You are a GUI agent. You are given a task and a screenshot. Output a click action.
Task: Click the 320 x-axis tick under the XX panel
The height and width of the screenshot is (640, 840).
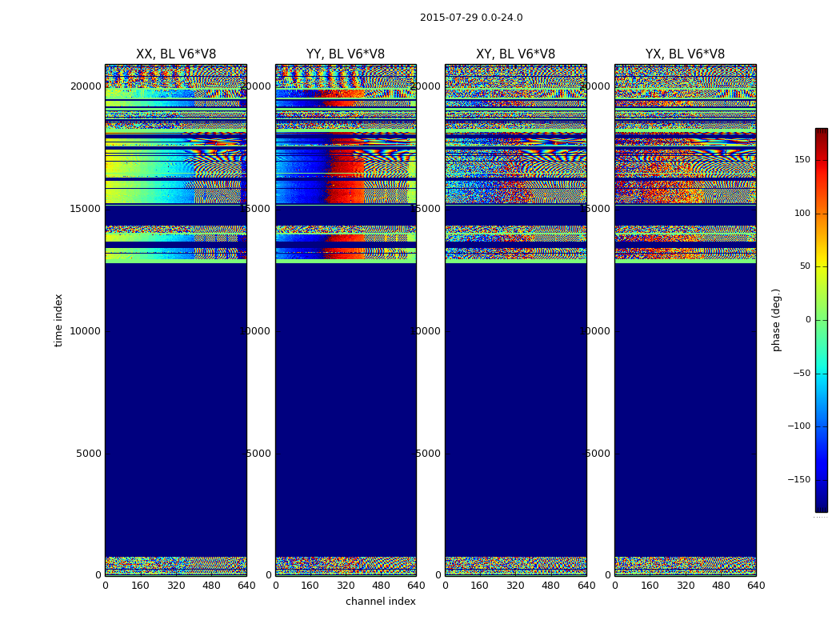point(176,586)
